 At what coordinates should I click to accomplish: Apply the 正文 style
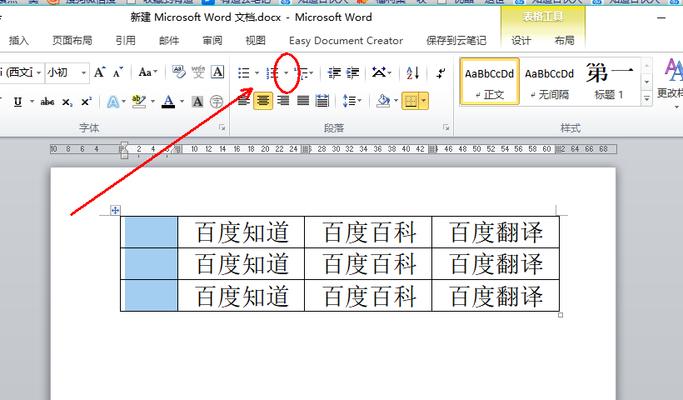coord(490,81)
